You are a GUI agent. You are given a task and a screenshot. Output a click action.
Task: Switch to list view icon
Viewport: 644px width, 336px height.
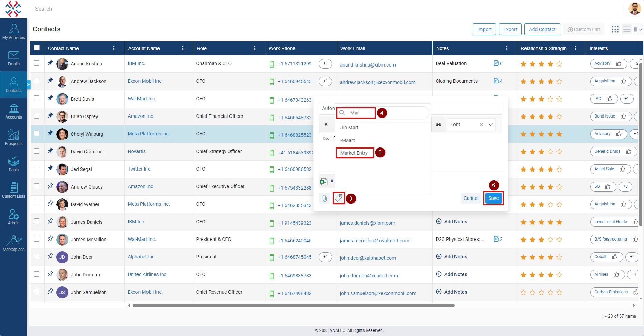click(627, 29)
